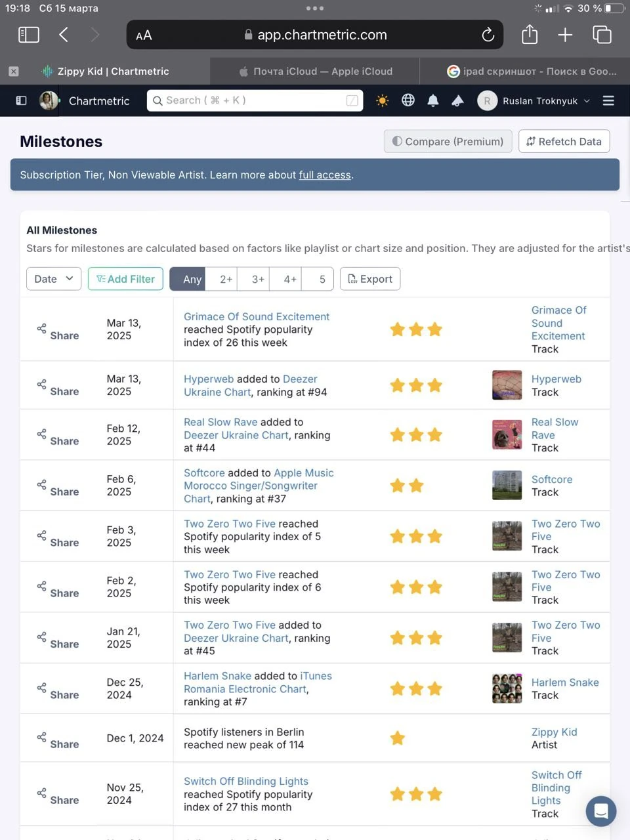Select the Zippy Kid Chartmetric tab
The width and height of the screenshot is (630, 840).
[x=105, y=72]
